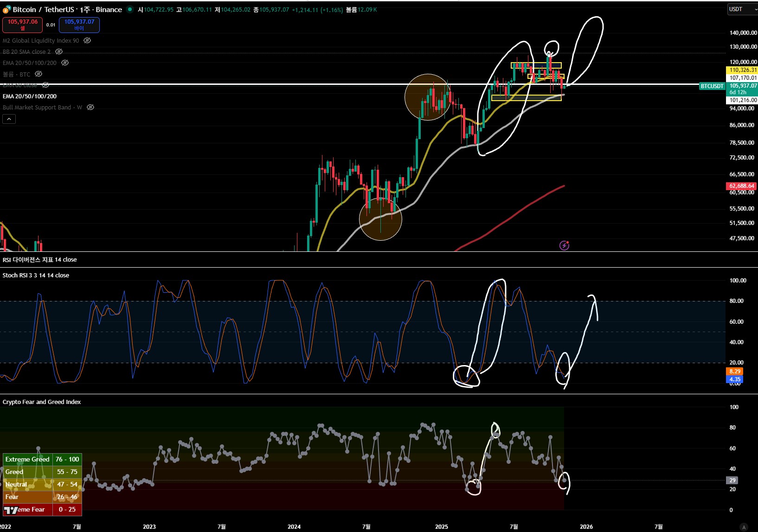This screenshot has height=532, width=758.
Task: Select the BB 20 SMA close 2 legend
Action: click(27, 51)
